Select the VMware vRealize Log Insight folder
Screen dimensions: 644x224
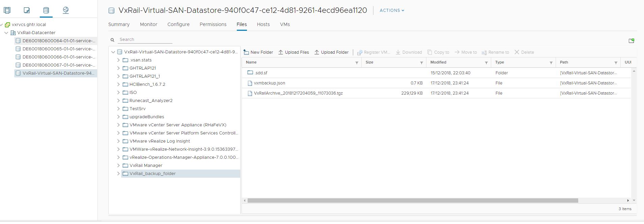point(160,141)
